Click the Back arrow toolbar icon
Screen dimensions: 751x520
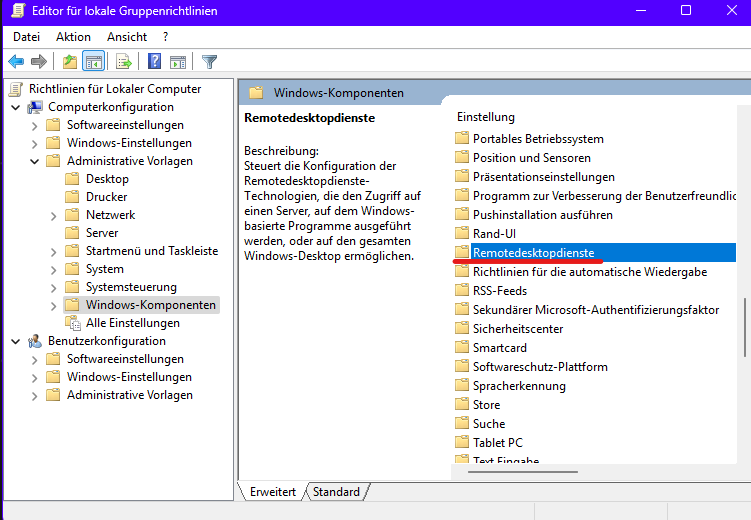tap(16, 61)
